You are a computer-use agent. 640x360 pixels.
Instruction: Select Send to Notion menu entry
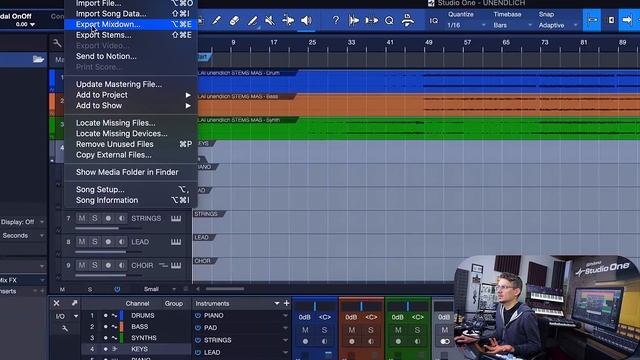[131, 56]
